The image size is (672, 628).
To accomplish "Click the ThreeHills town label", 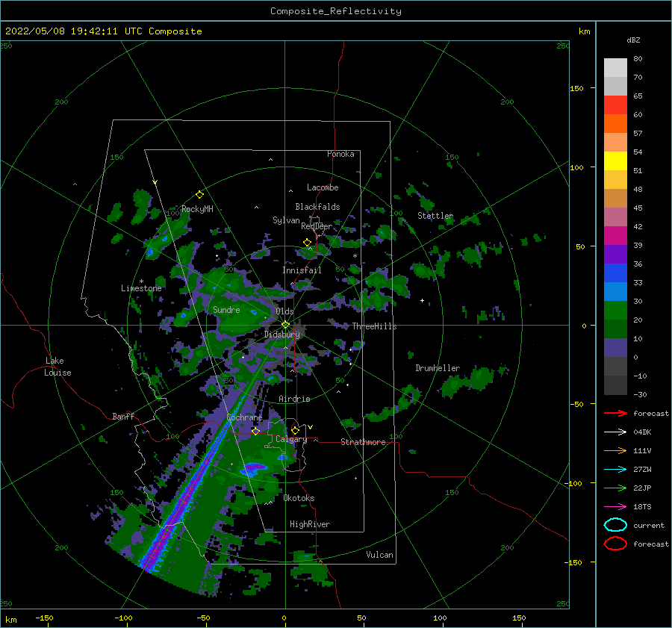I will 374,326.
